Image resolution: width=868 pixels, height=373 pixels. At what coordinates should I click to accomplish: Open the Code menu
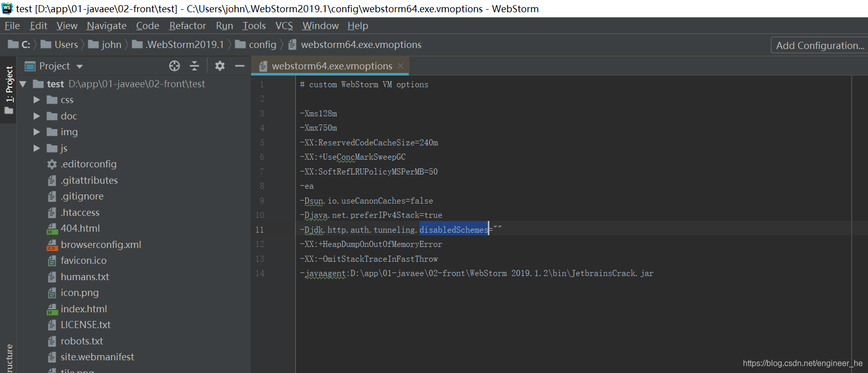[147, 26]
